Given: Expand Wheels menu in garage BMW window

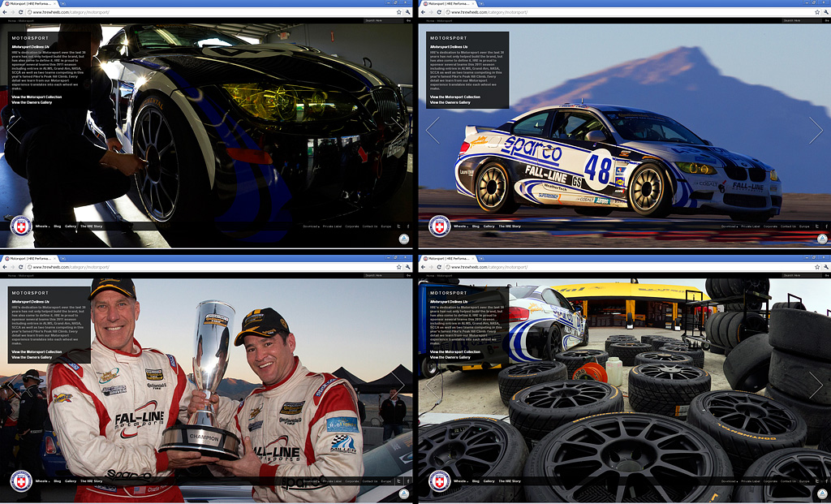Looking at the screenshot, I should coord(42,226).
